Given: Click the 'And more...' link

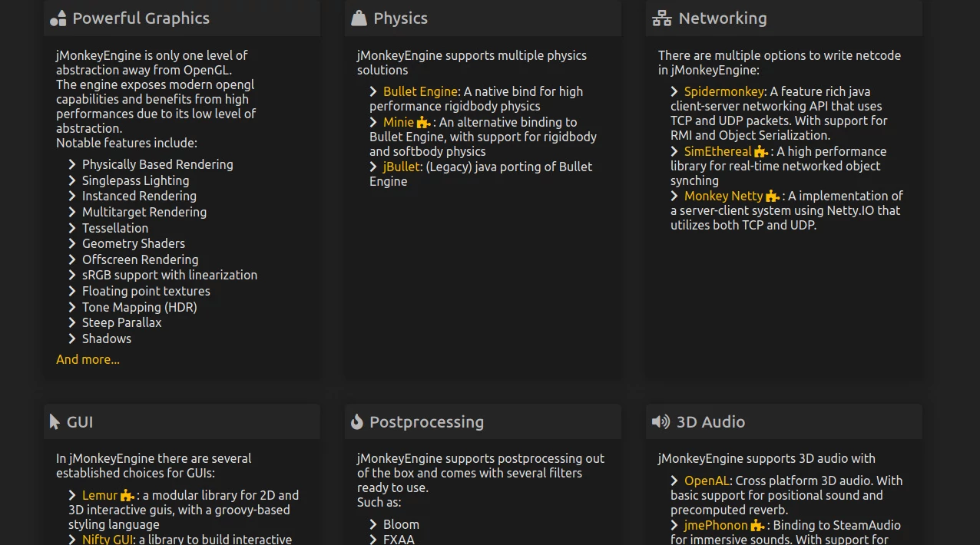Looking at the screenshot, I should (x=88, y=359).
